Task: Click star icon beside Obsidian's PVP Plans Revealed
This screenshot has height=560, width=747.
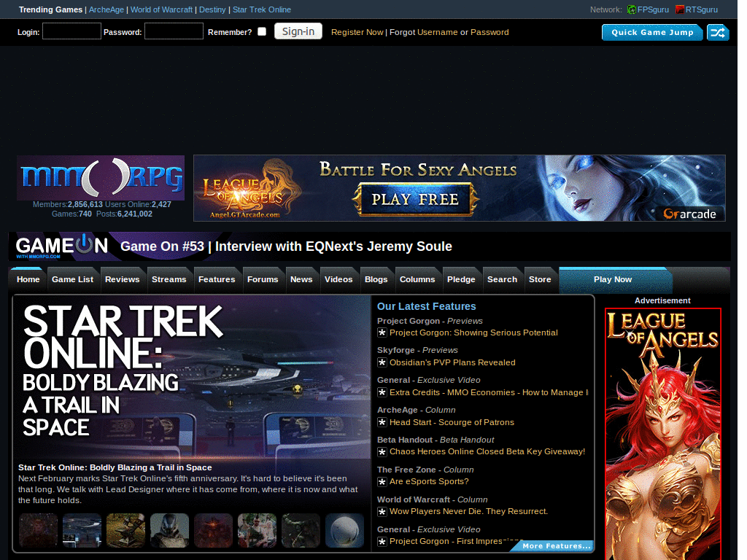Action: coord(382,363)
